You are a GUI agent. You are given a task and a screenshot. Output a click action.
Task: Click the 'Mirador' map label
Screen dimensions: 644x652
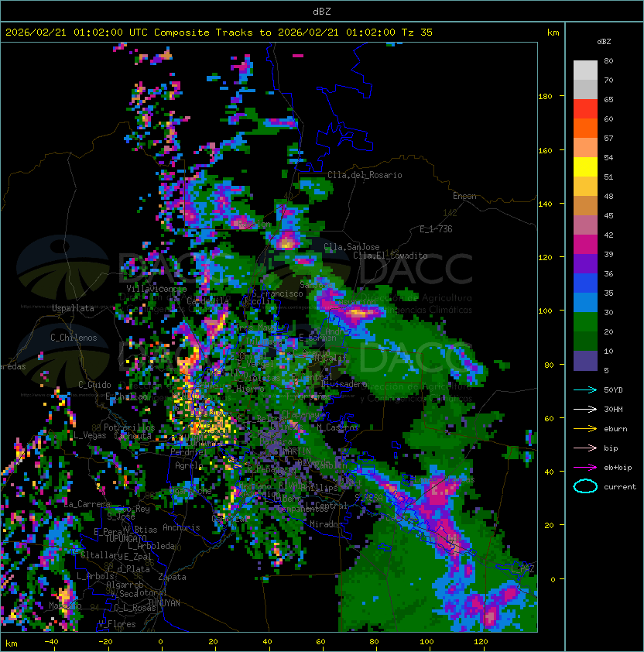click(326, 524)
